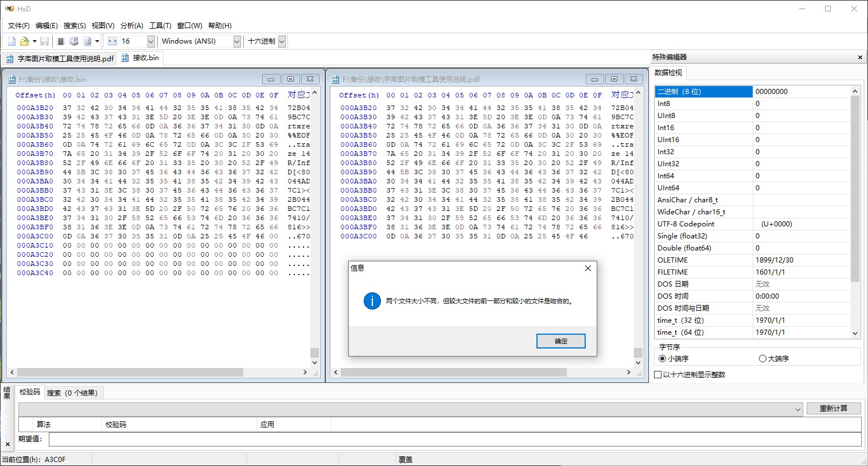Click the 校验码 column header in results table
Viewport: 868px width, 466px height.
(178, 425)
